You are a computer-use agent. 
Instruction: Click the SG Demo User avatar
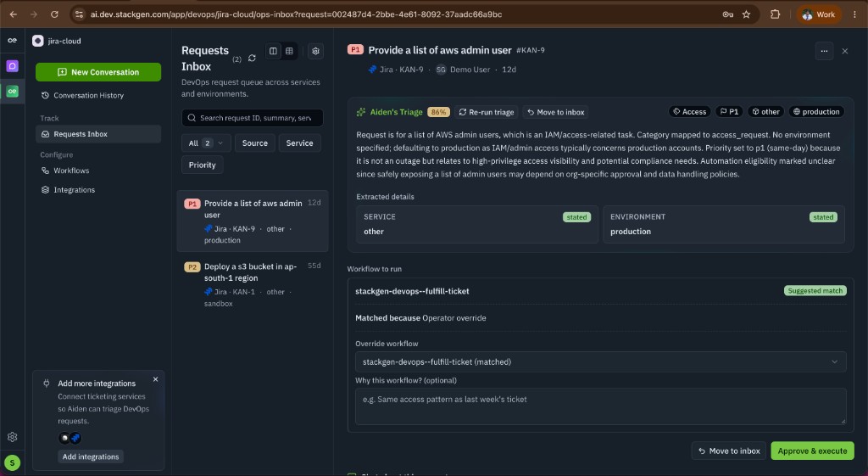coord(441,70)
